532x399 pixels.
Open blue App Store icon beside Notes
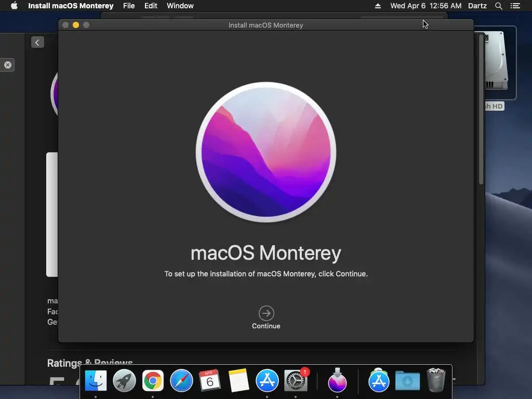coord(267,381)
